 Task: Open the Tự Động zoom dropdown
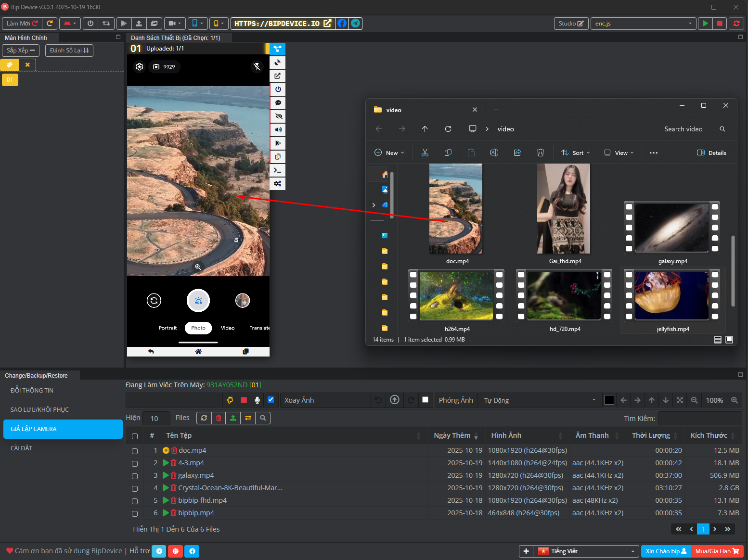539,400
